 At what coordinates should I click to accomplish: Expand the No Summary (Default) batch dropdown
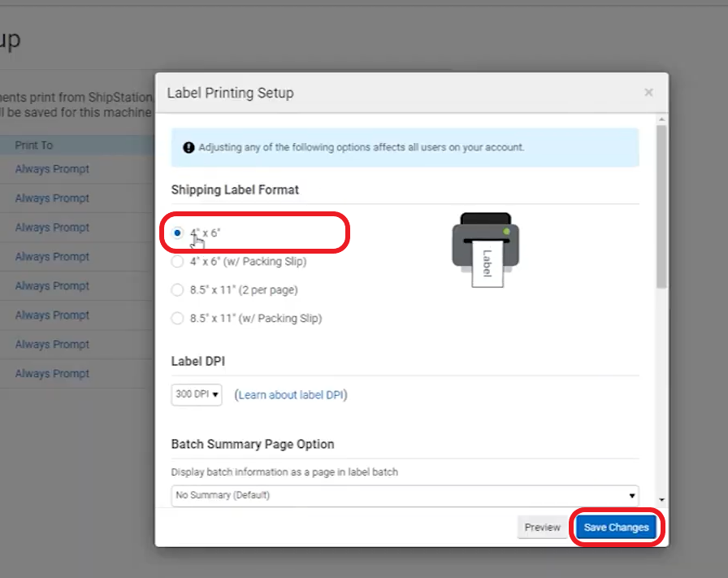click(404, 495)
